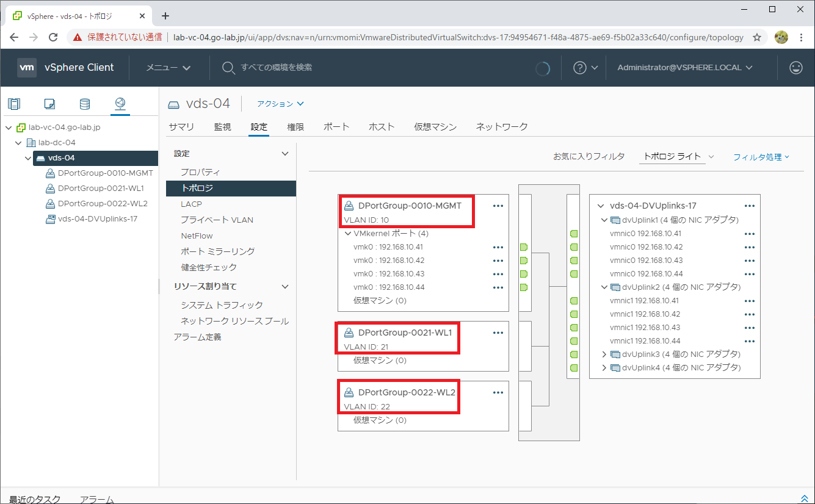The height and width of the screenshot is (504, 815).
Task: Open the help question mark menu
Action: pyautogui.click(x=580, y=68)
